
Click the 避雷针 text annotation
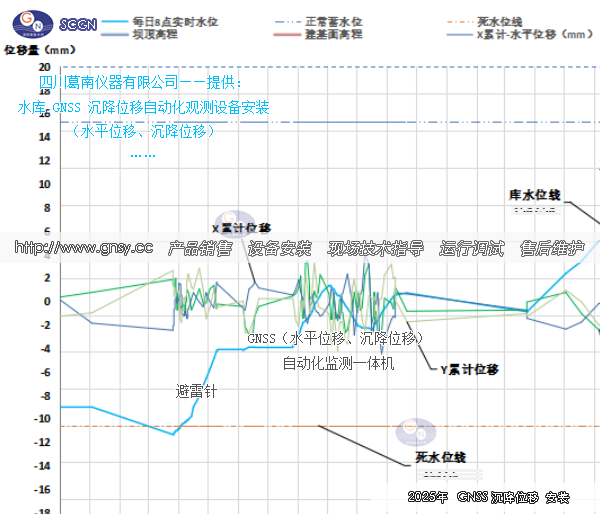tap(196, 390)
